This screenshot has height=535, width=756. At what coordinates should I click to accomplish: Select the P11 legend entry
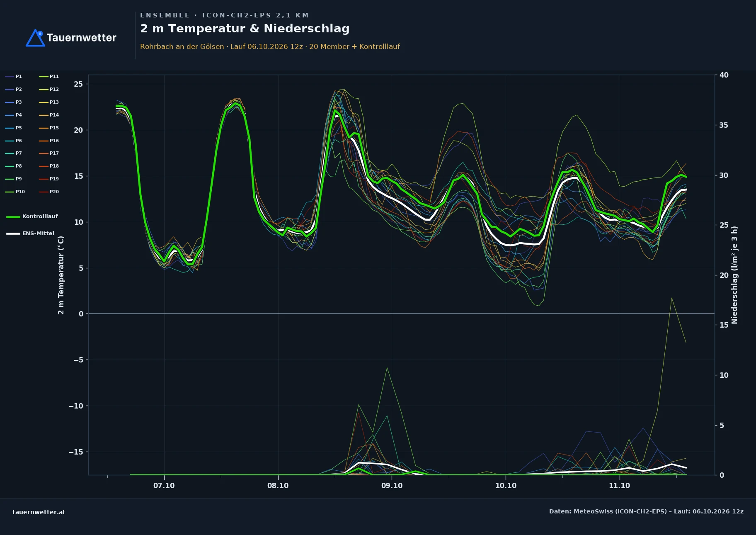pos(49,76)
